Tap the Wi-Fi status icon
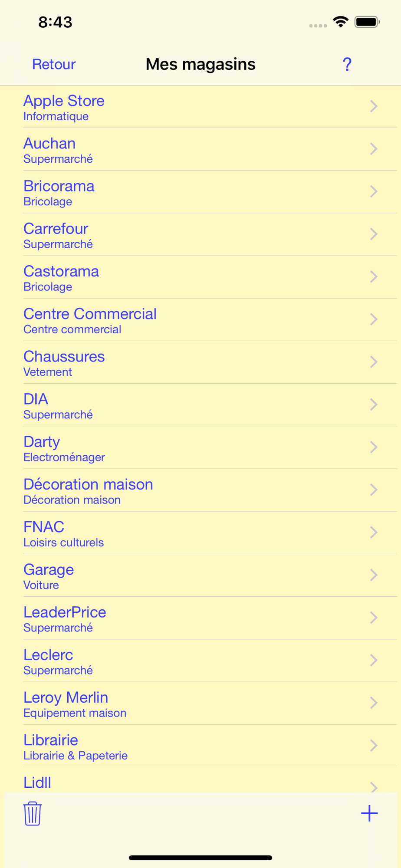The image size is (401, 868). (341, 22)
